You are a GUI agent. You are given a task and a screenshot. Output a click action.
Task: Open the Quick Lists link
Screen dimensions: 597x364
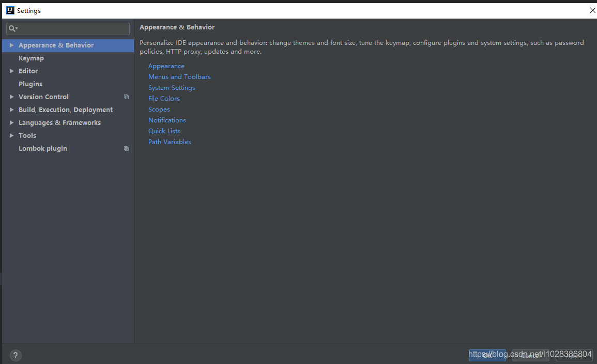point(164,131)
